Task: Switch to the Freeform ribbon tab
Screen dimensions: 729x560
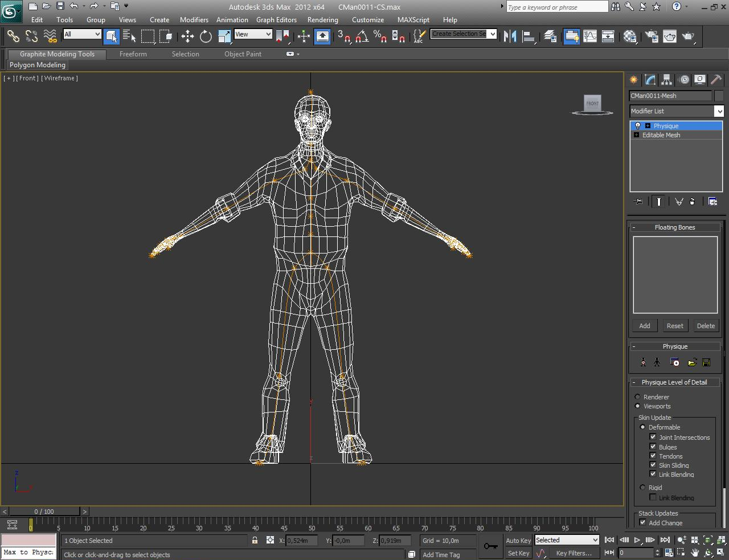Action: coord(133,54)
